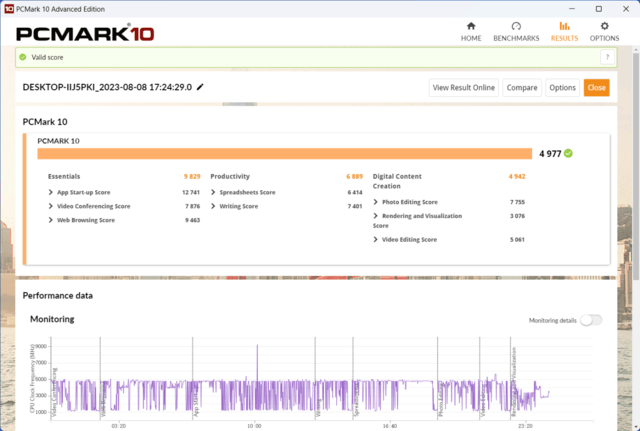
Task: Click the overall score 4 977
Action: [x=550, y=154]
